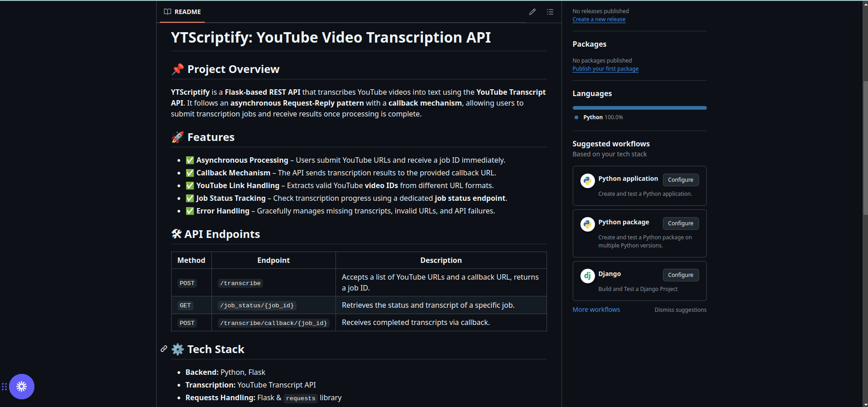Click the 'requests' inline code label

[301, 398]
